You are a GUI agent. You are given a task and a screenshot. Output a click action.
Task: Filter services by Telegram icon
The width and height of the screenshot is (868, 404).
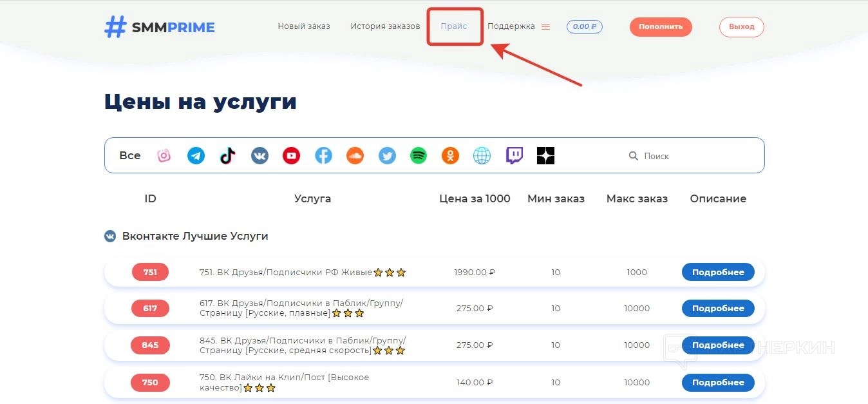(196, 156)
